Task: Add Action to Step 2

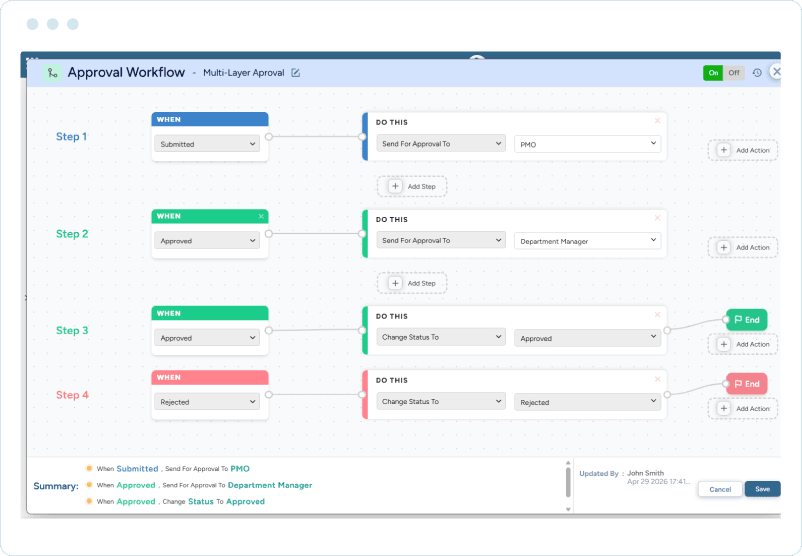Action: (x=743, y=247)
